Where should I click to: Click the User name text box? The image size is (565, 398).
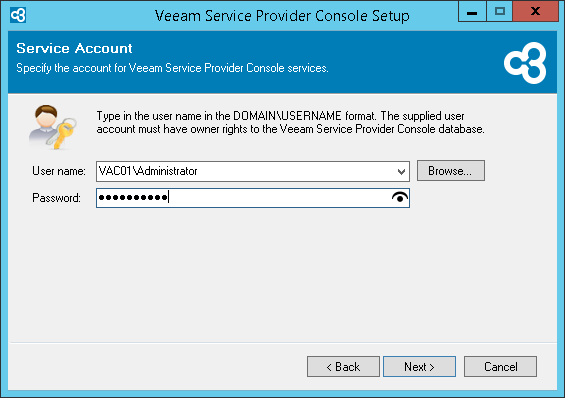tap(246, 171)
